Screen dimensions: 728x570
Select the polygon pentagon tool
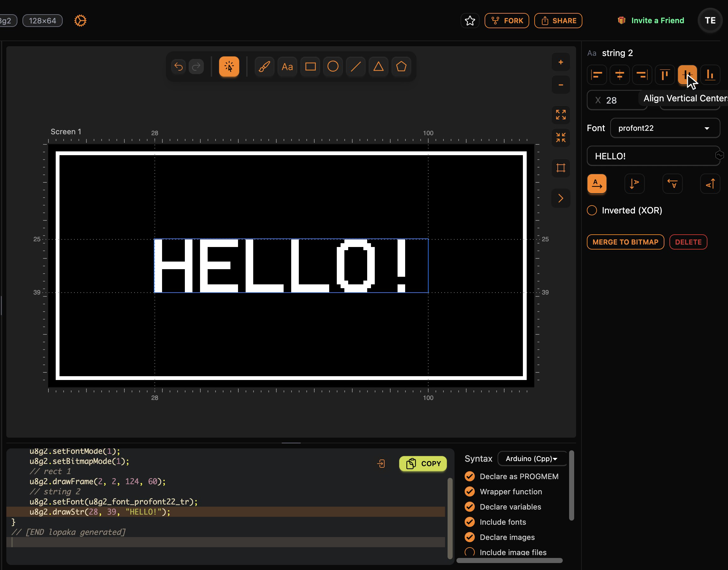(401, 67)
